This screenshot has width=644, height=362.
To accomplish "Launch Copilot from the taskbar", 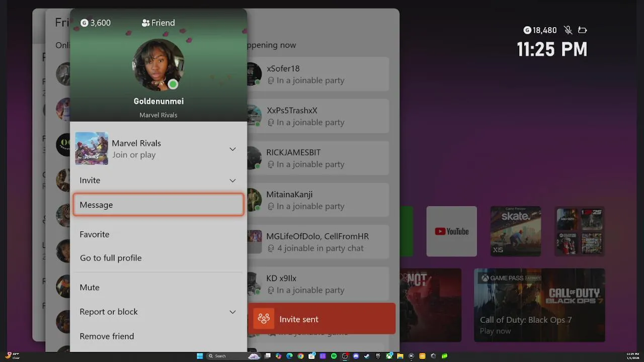I will click(x=278, y=356).
